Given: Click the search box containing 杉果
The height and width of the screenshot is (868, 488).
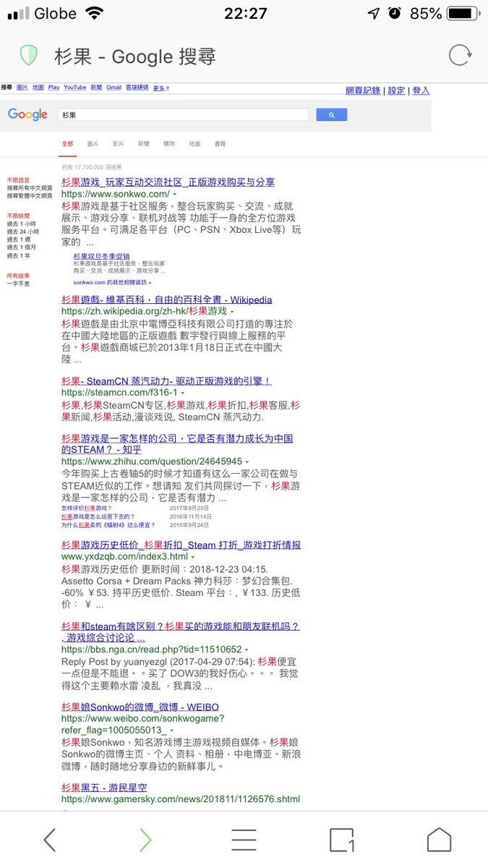Looking at the screenshot, I should [x=184, y=115].
